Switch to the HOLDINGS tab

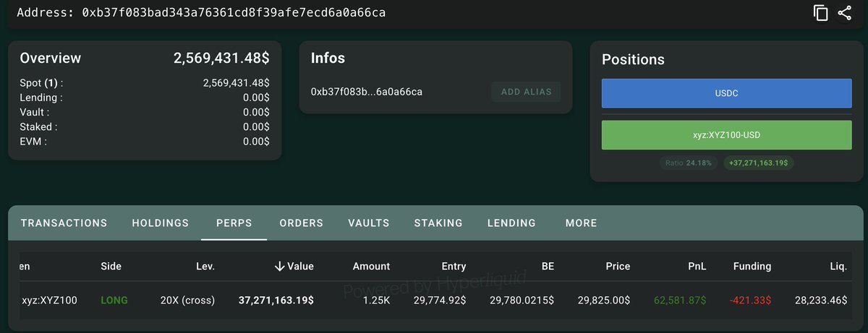tap(161, 223)
